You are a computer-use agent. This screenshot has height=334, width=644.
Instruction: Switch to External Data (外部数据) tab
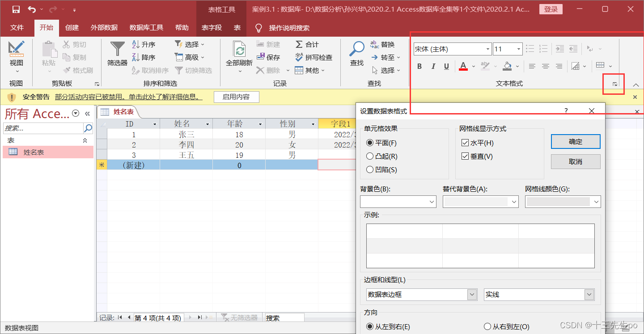click(x=104, y=28)
